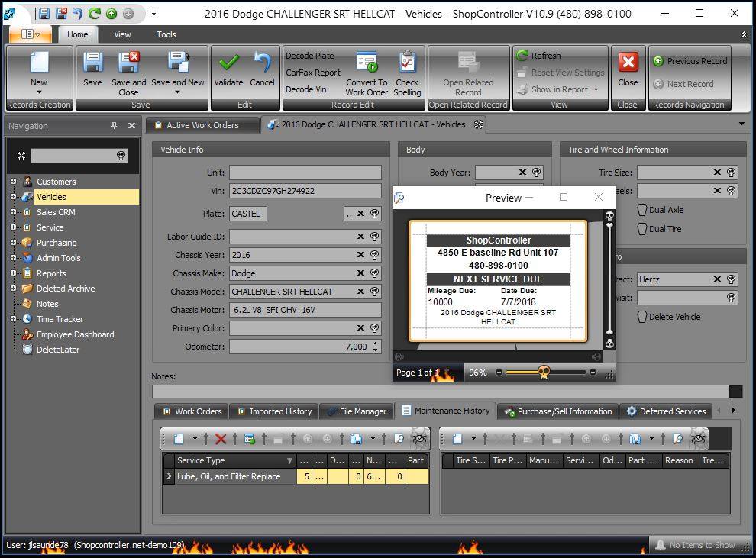This screenshot has height=558, width=756.
Task: Switch to the View ribbon tab
Action: pos(122,34)
